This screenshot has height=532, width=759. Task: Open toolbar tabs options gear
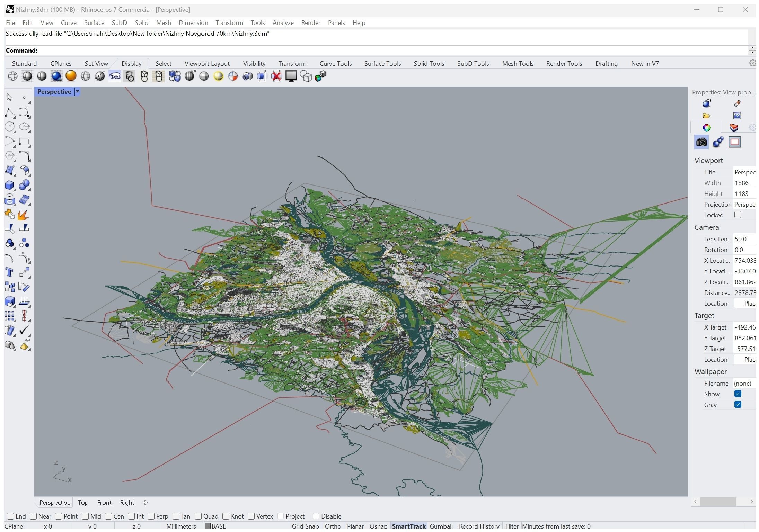(752, 63)
